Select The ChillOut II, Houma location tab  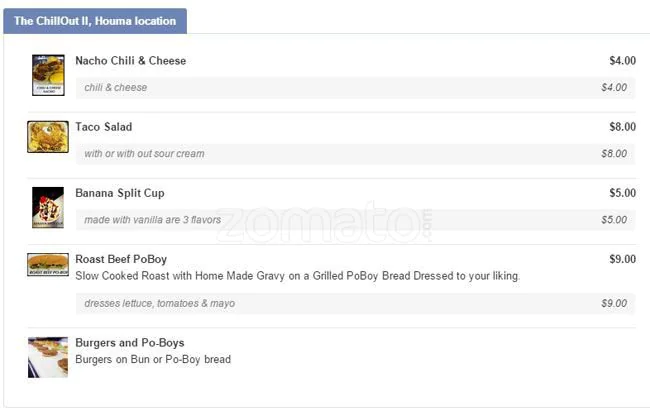(x=95, y=21)
